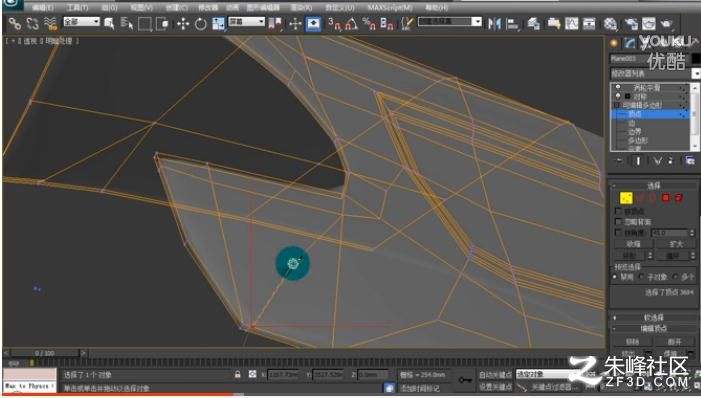Click the Render Production teapot icon
The height and width of the screenshot is (398, 701).
point(667,24)
